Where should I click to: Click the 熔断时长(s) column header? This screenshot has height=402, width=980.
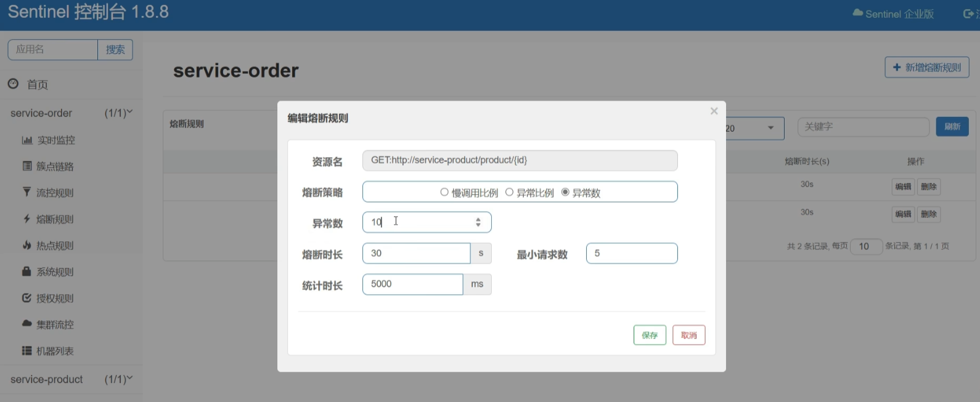(807, 161)
